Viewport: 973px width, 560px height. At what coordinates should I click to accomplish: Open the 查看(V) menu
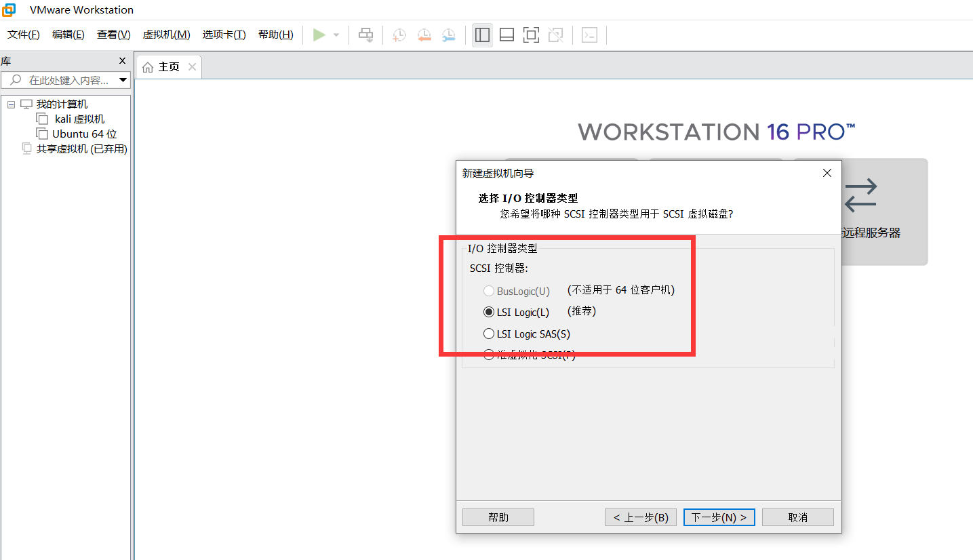[114, 35]
